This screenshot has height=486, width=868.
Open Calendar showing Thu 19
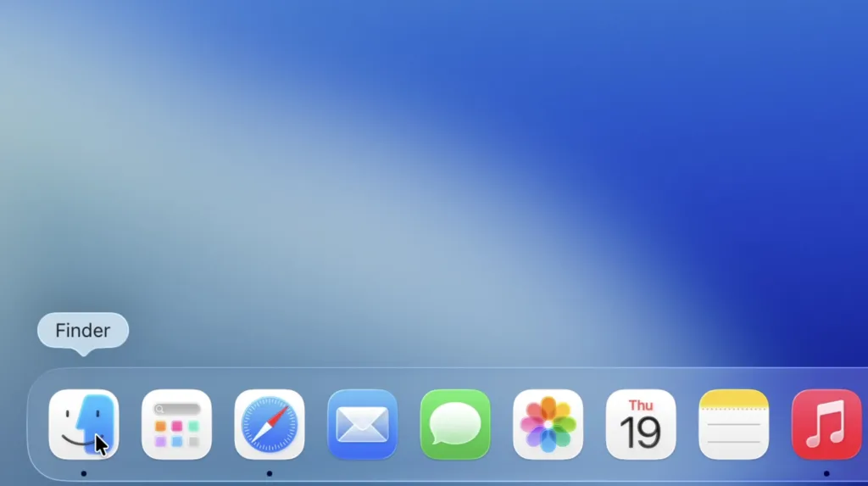641,424
